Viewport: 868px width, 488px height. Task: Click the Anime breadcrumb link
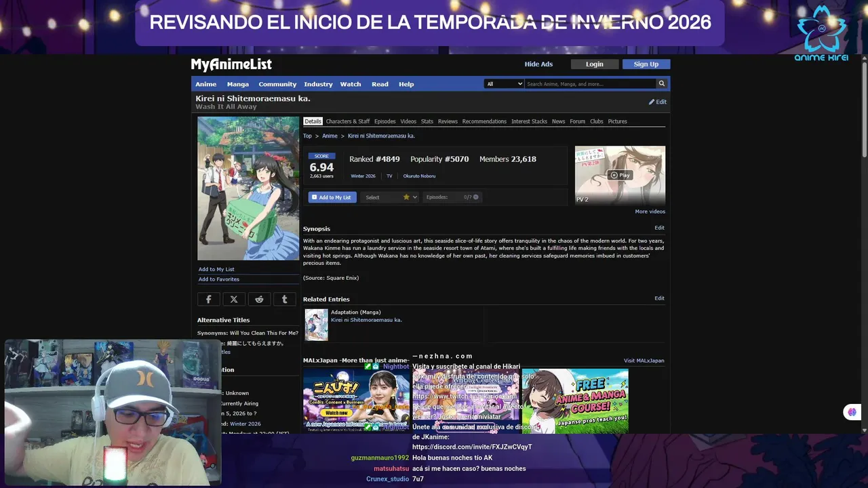(x=330, y=136)
